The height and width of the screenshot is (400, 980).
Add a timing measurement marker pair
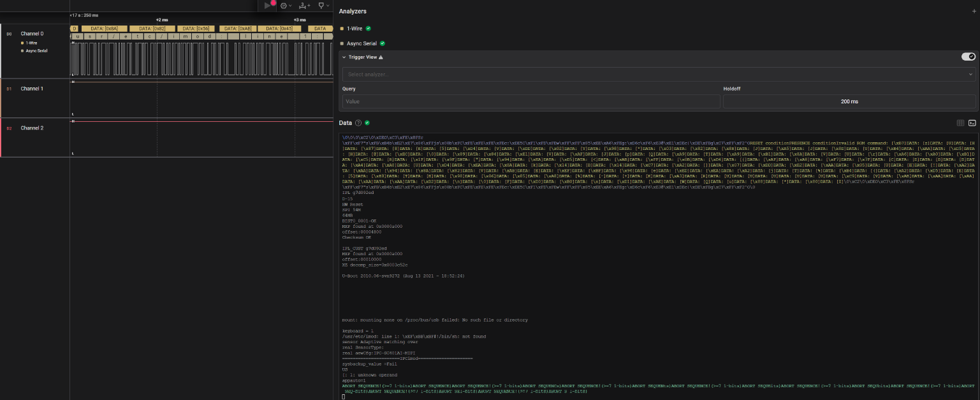[x=305, y=5]
